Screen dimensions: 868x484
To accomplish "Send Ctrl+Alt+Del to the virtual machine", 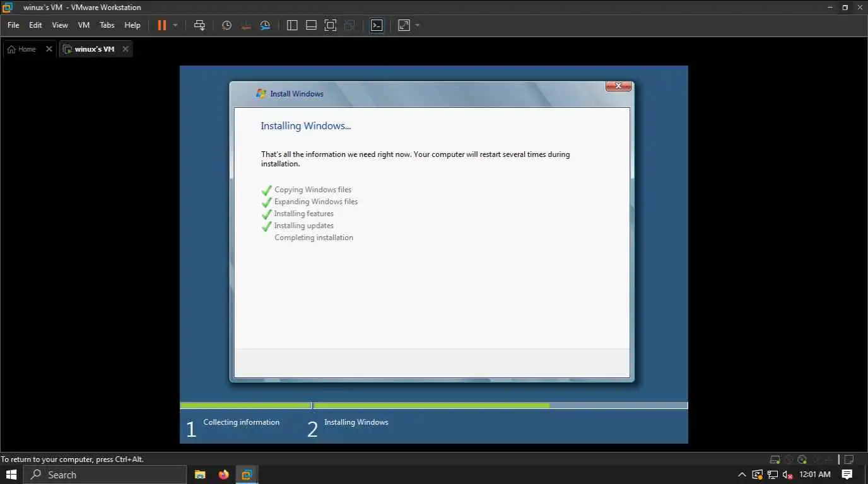I will [199, 25].
